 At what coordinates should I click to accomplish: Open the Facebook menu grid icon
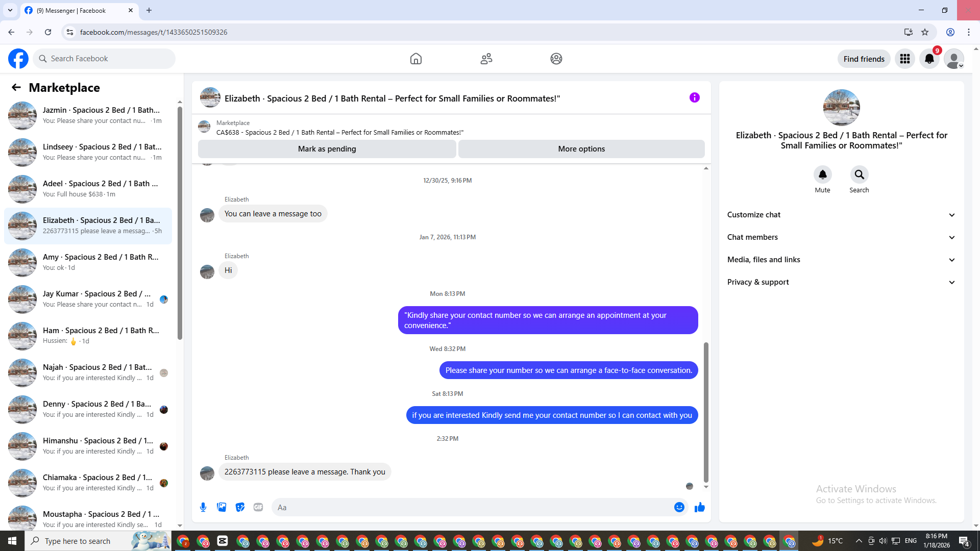click(905, 59)
